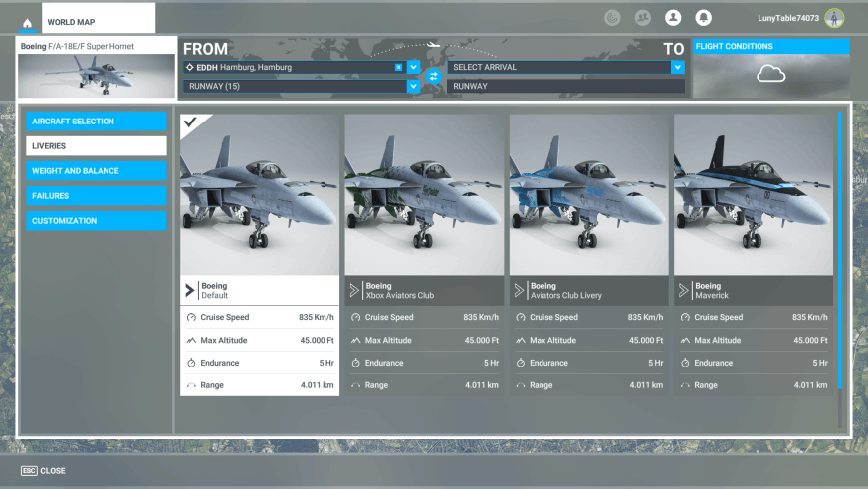Switch to the Aircraft Selection tab
This screenshot has width=868, height=489.
[97, 122]
